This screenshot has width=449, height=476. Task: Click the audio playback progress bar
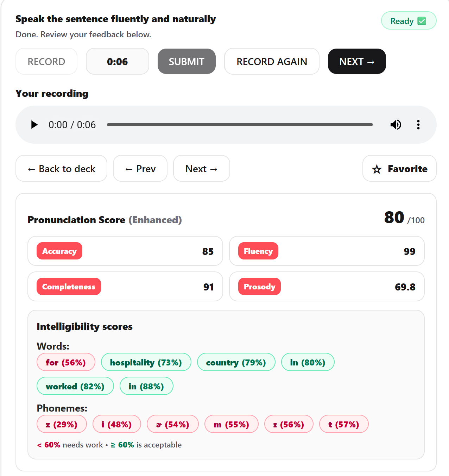pos(240,125)
